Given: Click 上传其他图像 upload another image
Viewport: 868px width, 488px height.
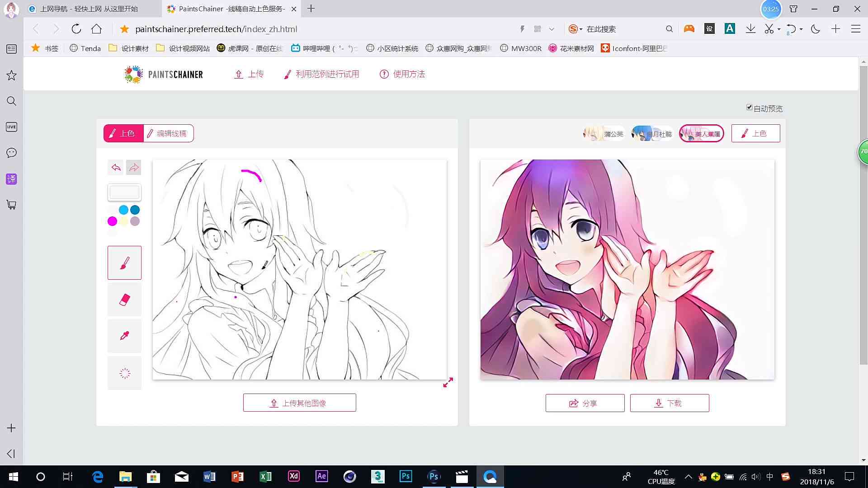Looking at the screenshot, I should coord(299,403).
